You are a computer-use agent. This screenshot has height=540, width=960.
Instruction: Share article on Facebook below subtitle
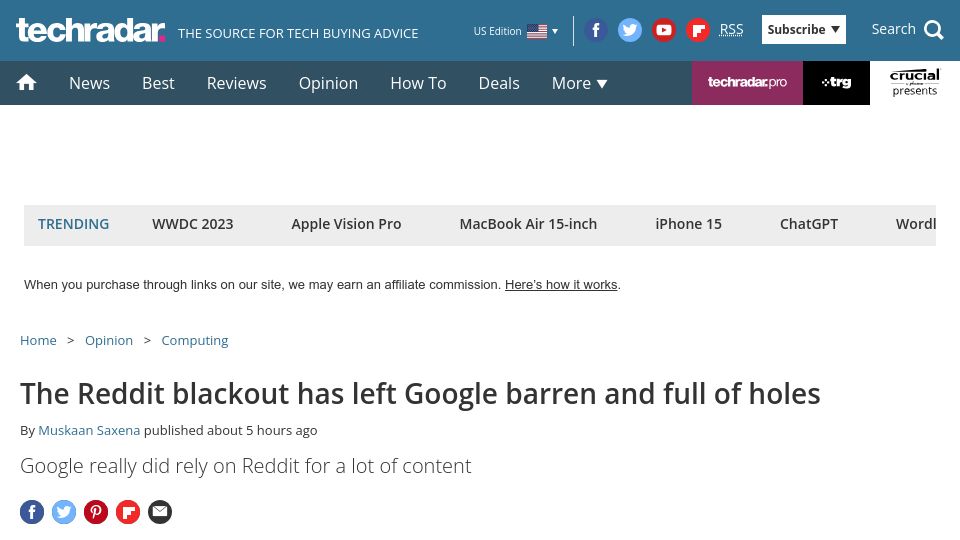point(32,512)
